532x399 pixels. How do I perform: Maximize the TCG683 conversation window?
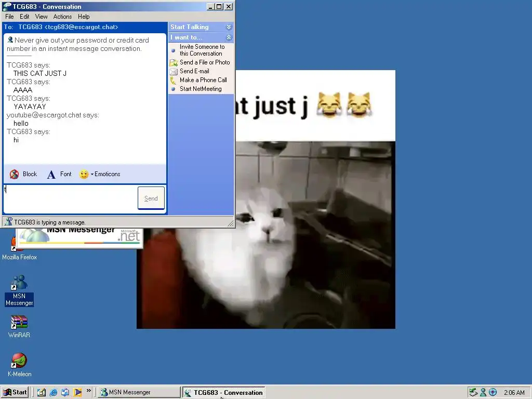(x=220, y=6)
